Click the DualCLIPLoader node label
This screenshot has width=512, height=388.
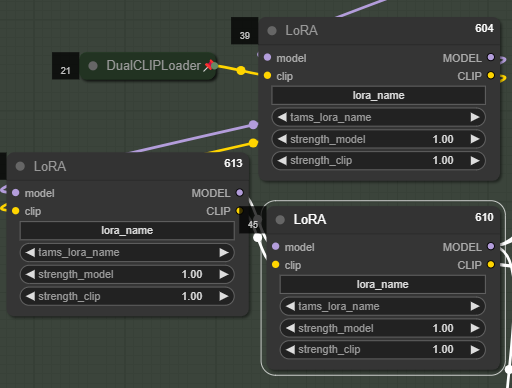pos(153,66)
